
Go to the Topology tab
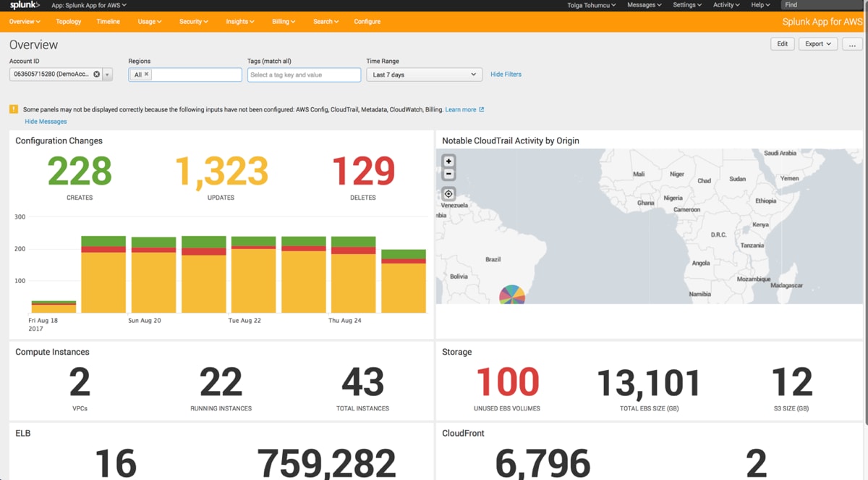[x=69, y=22]
